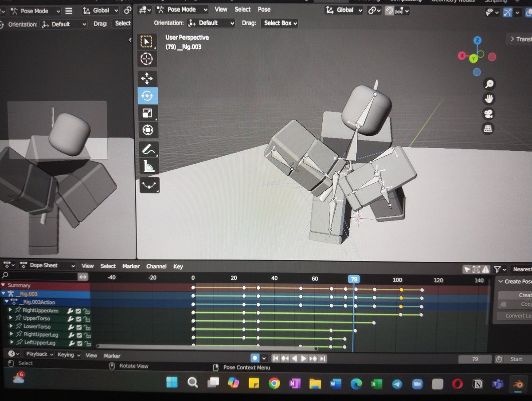532x401 pixels.
Task: Select the Move tool in viewport toolbar
Action: click(x=149, y=78)
